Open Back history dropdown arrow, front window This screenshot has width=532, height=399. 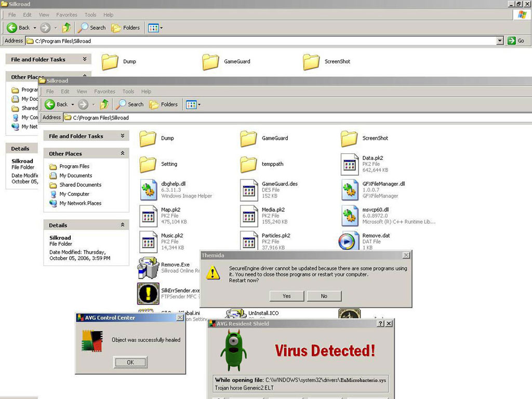click(73, 104)
